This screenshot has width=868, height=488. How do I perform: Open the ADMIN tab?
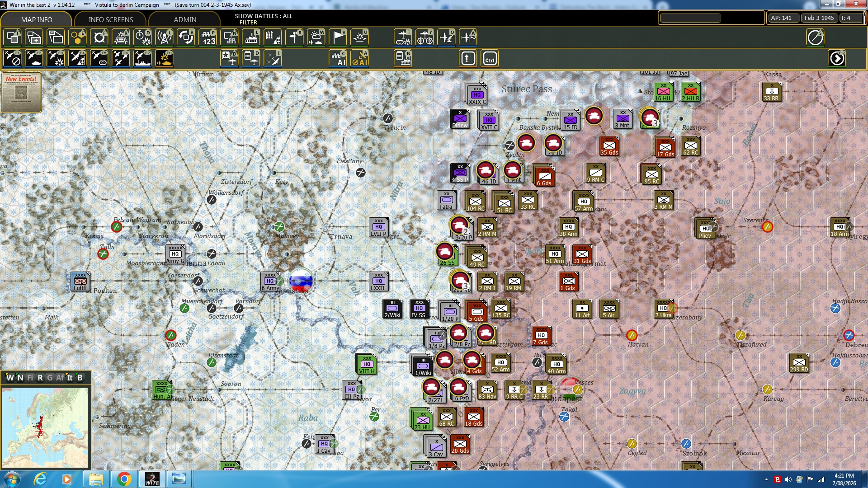click(185, 19)
